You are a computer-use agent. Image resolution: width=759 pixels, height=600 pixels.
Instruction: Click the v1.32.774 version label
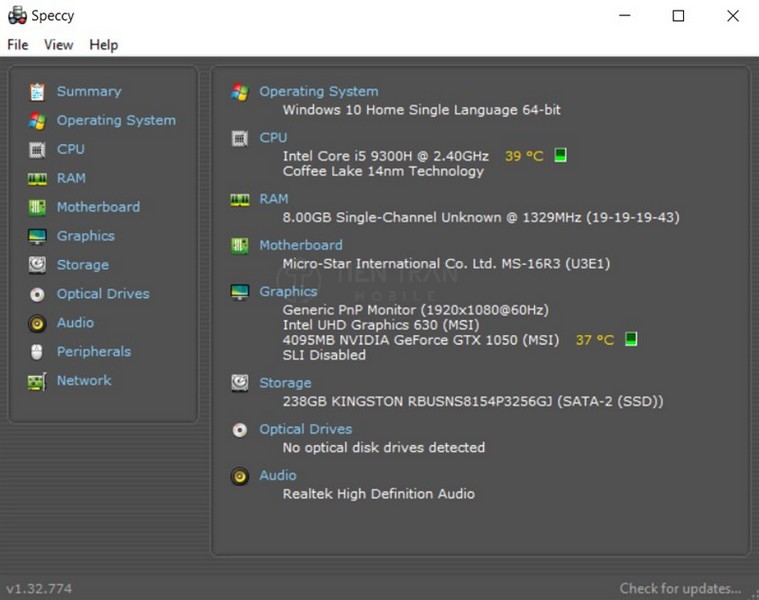pyautogui.click(x=39, y=589)
